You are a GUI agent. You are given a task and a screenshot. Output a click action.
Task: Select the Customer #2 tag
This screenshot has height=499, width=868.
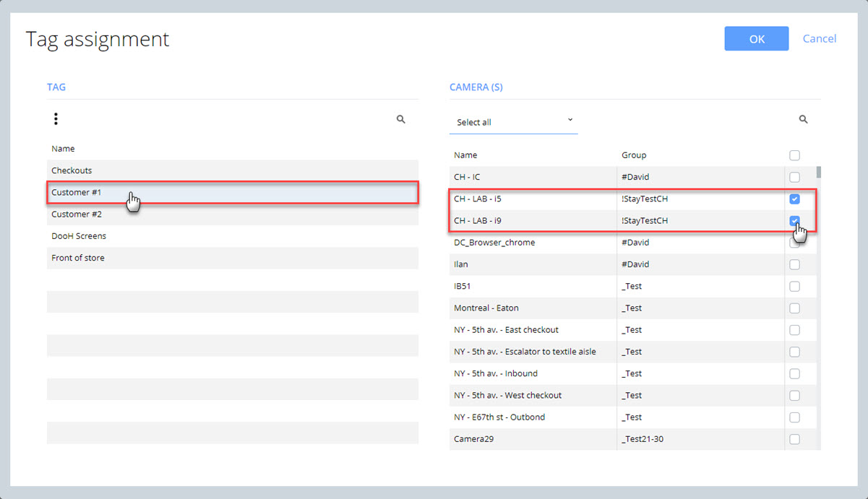point(233,214)
